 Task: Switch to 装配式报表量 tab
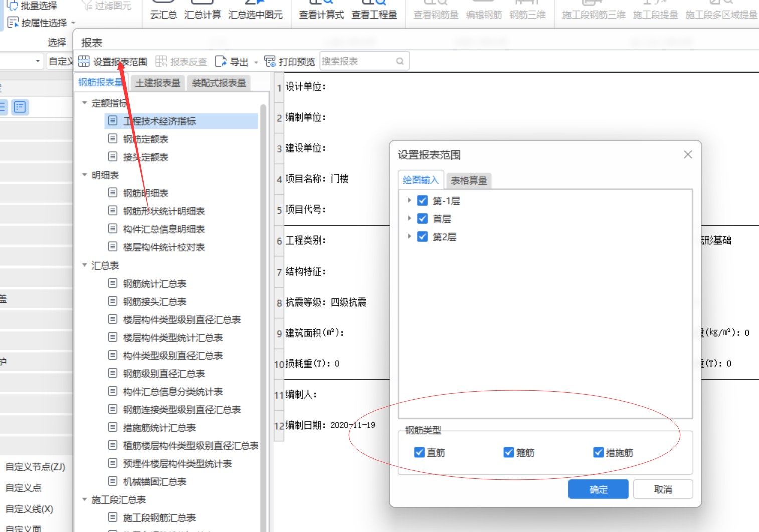pyautogui.click(x=219, y=83)
